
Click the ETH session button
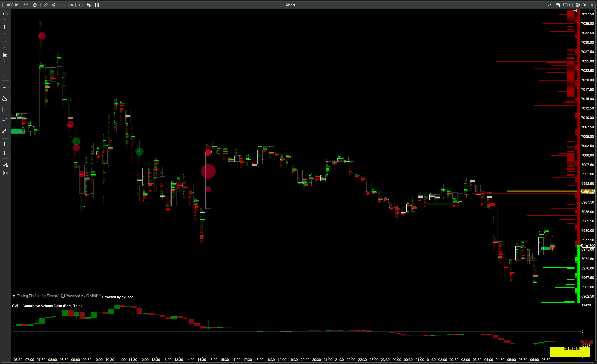coord(566,5)
